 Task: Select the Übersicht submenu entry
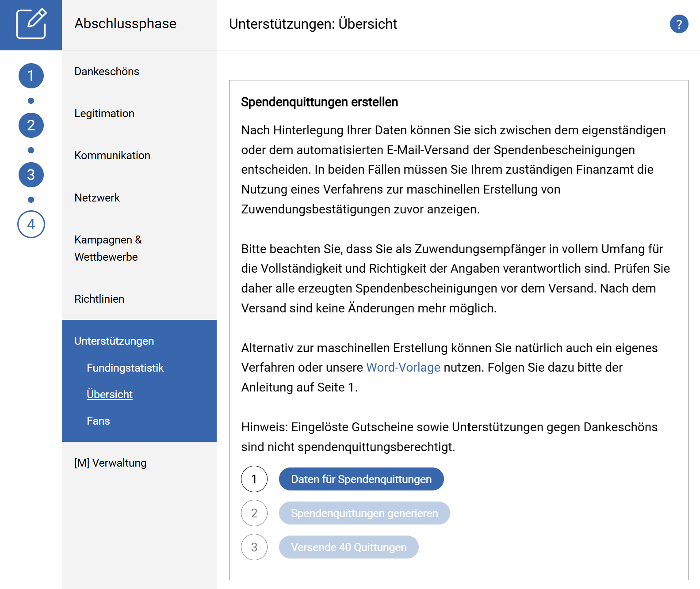coord(110,394)
